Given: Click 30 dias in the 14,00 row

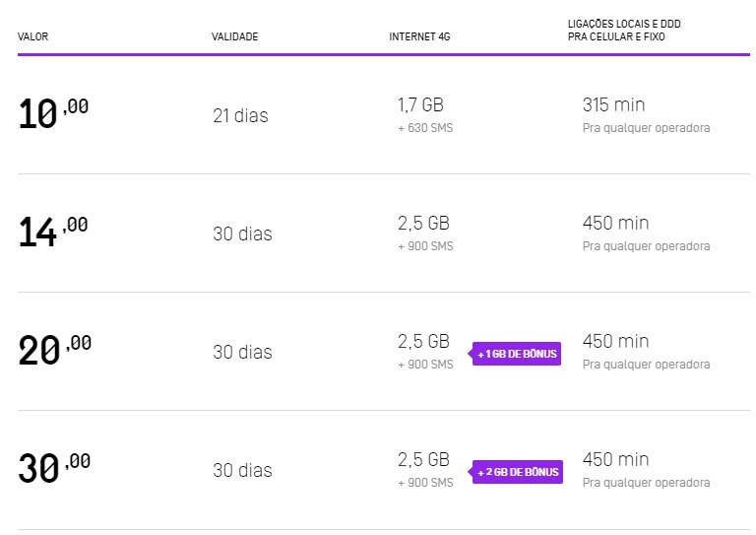Looking at the screenshot, I should pyautogui.click(x=242, y=234).
